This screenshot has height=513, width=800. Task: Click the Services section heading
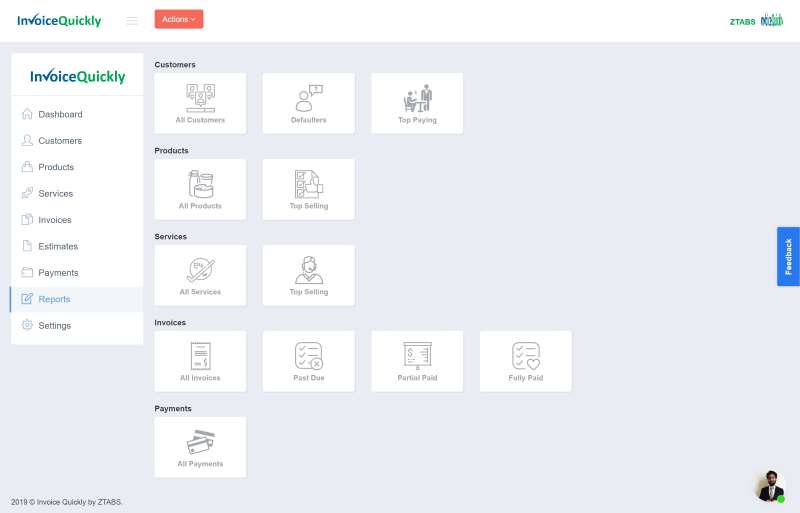click(170, 236)
